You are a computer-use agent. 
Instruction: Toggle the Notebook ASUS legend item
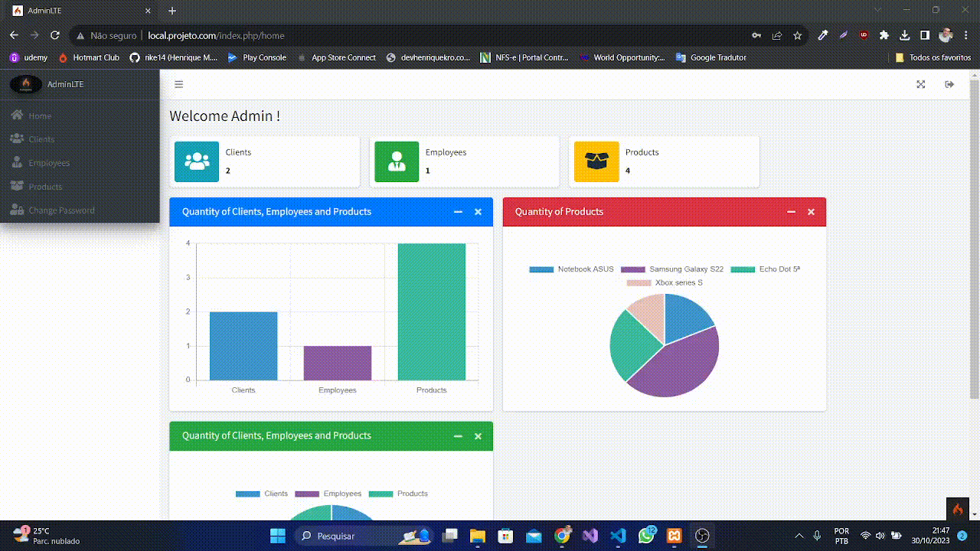point(572,269)
